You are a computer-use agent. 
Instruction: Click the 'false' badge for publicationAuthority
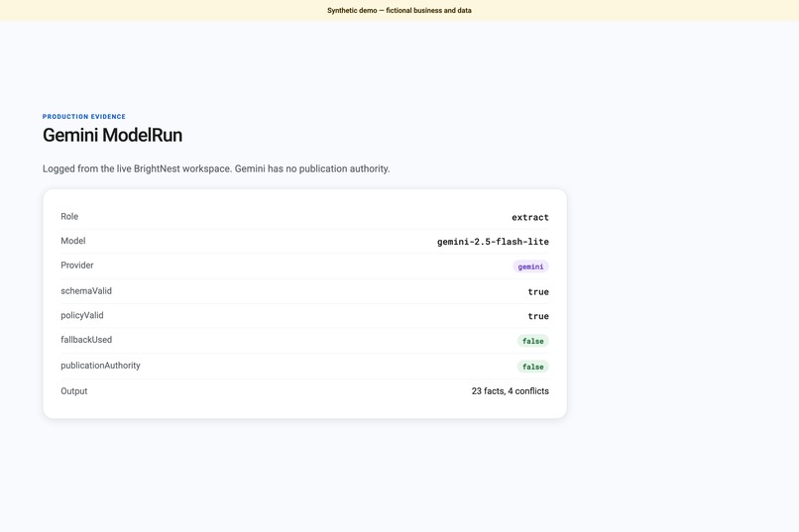click(533, 367)
